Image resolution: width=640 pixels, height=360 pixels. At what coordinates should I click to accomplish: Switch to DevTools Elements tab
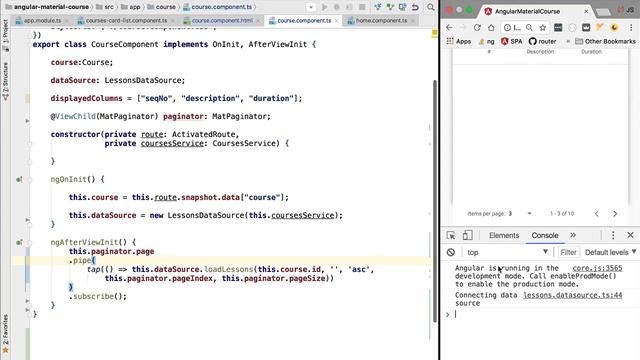click(504, 236)
